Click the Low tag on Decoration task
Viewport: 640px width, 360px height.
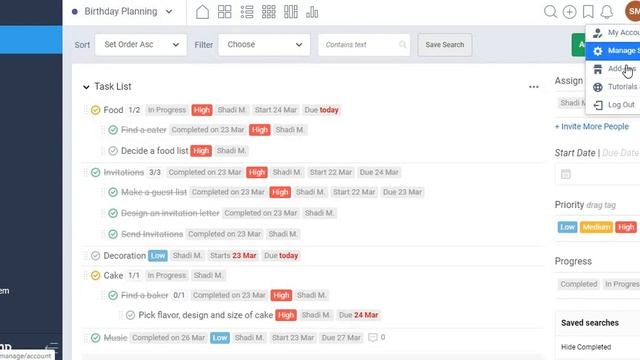pyautogui.click(x=158, y=256)
